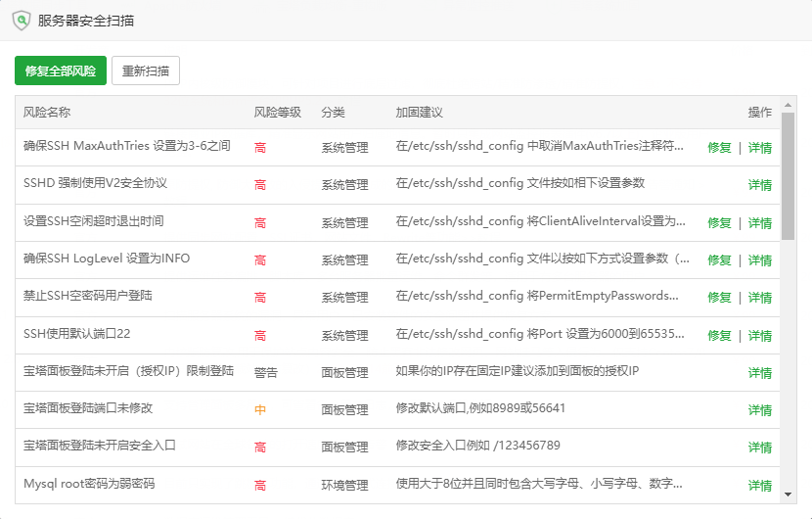Click 修复 for 设置SSH空闲超时退出时间
This screenshot has width=812, height=519.
(x=719, y=223)
